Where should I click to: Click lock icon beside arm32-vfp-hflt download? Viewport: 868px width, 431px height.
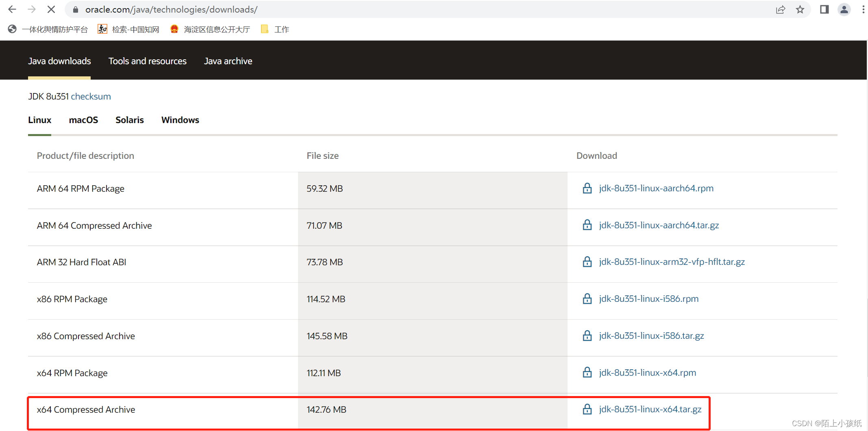(587, 262)
